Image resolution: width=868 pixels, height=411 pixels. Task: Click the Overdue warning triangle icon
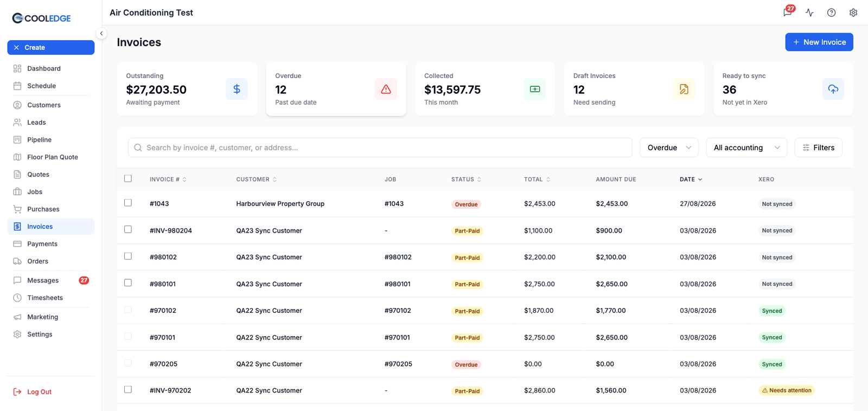(386, 89)
